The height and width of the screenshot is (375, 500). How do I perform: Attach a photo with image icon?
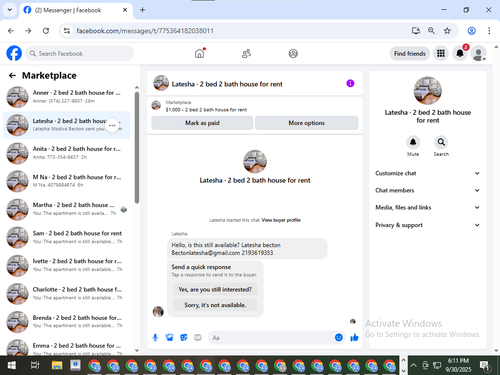(x=170, y=338)
